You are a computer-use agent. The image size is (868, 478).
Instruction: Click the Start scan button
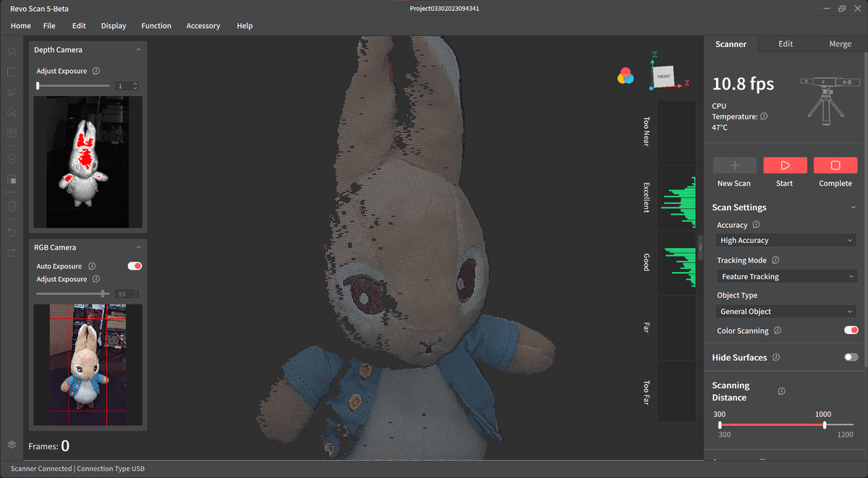(x=785, y=166)
